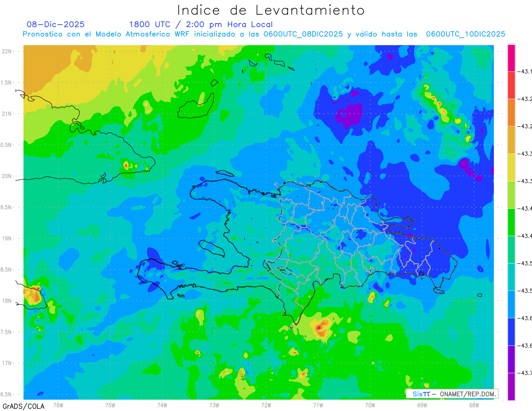Click the "70W" longitude label

(370, 405)
